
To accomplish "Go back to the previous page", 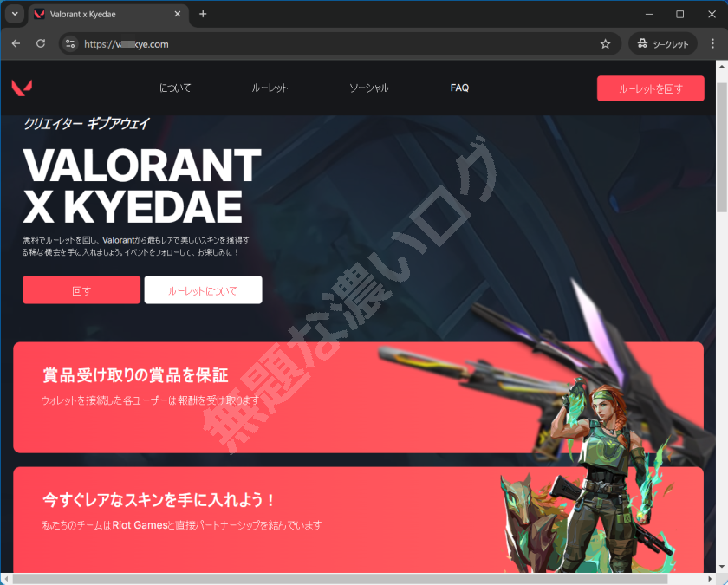I will click(x=16, y=43).
